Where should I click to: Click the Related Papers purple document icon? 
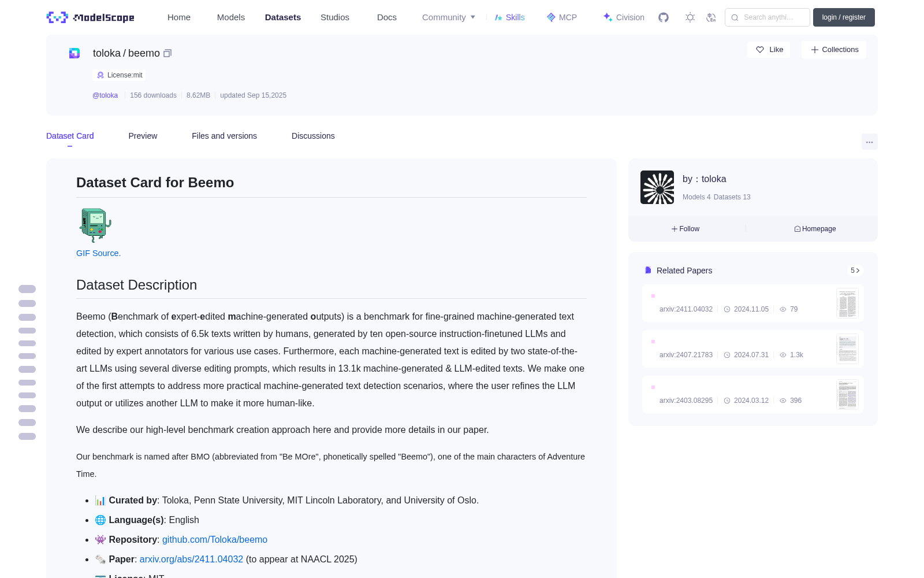pyautogui.click(x=648, y=271)
